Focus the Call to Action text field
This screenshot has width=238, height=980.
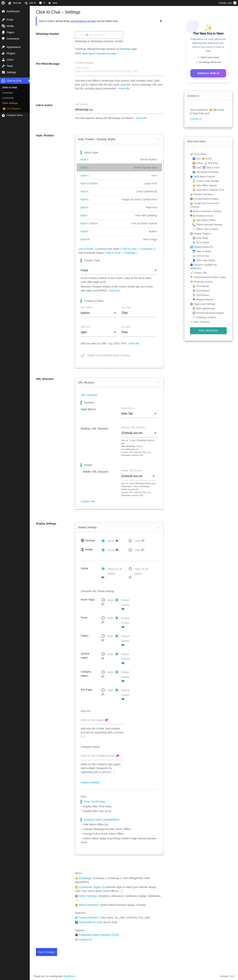tap(119, 110)
